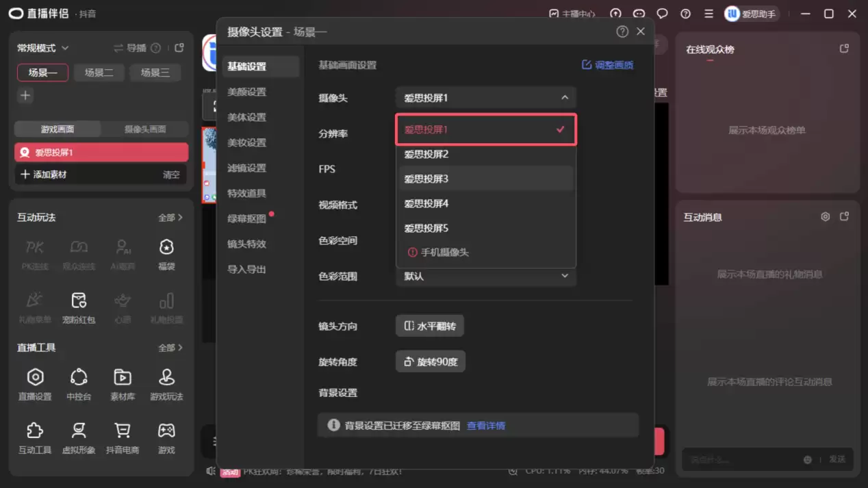The height and width of the screenshot is (488, 868).
Task: Switch to 场景二
Action: click(99, 73)
